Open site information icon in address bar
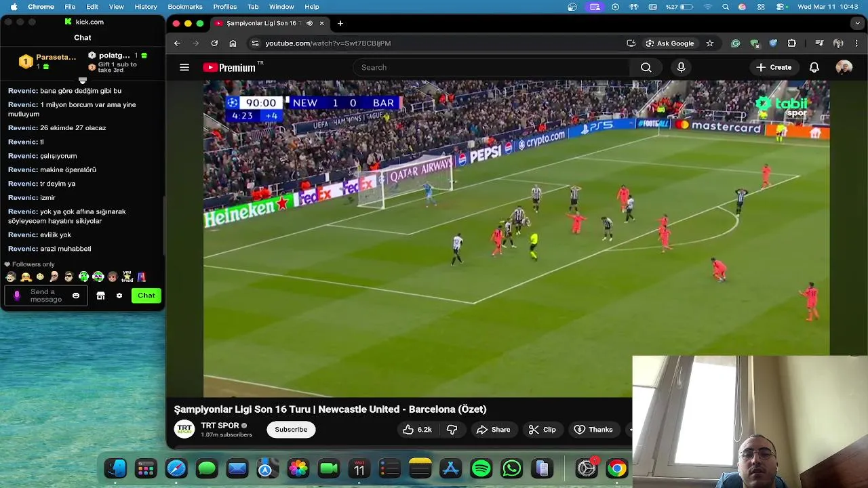The height and width of the screenshot is (488, 868). [255, 43]
